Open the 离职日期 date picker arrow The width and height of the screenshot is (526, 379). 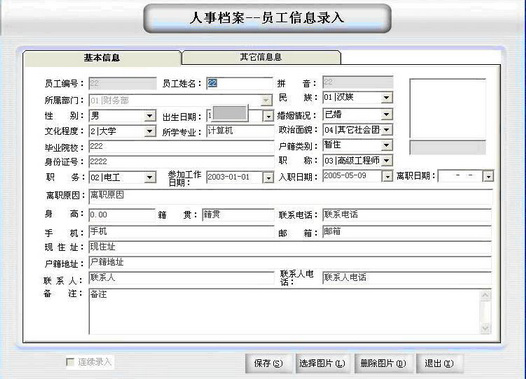tap(488, 176)
